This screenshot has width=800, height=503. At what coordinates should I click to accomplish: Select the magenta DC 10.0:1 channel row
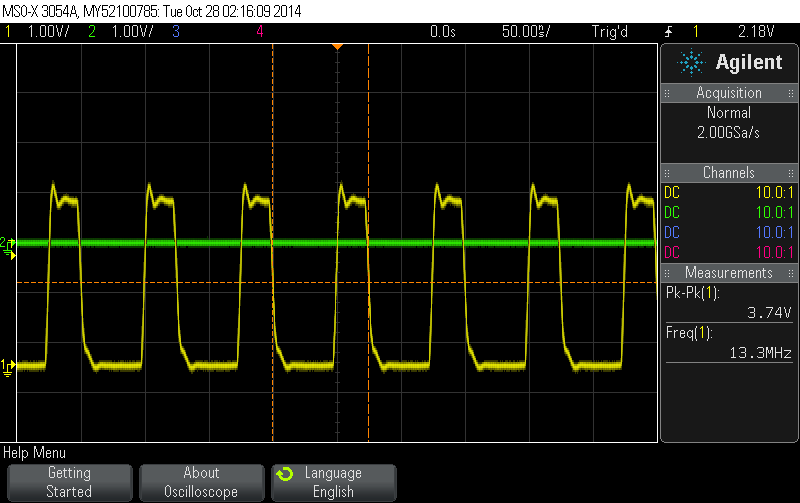pos(729,252)
